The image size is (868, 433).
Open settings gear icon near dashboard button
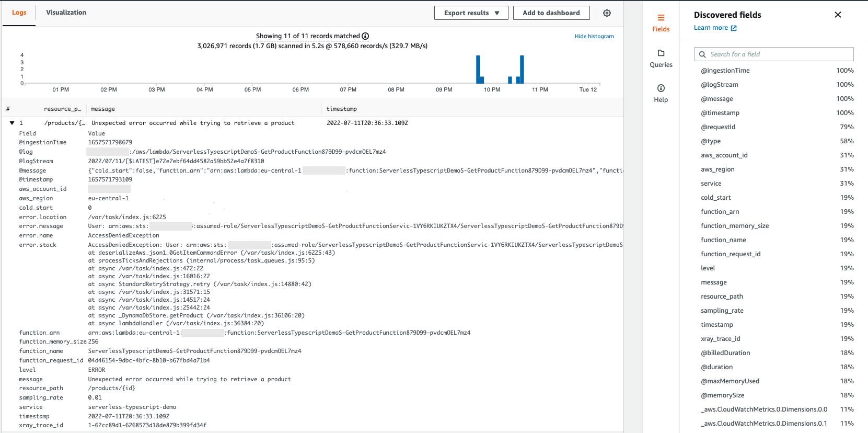coord(607,13)
